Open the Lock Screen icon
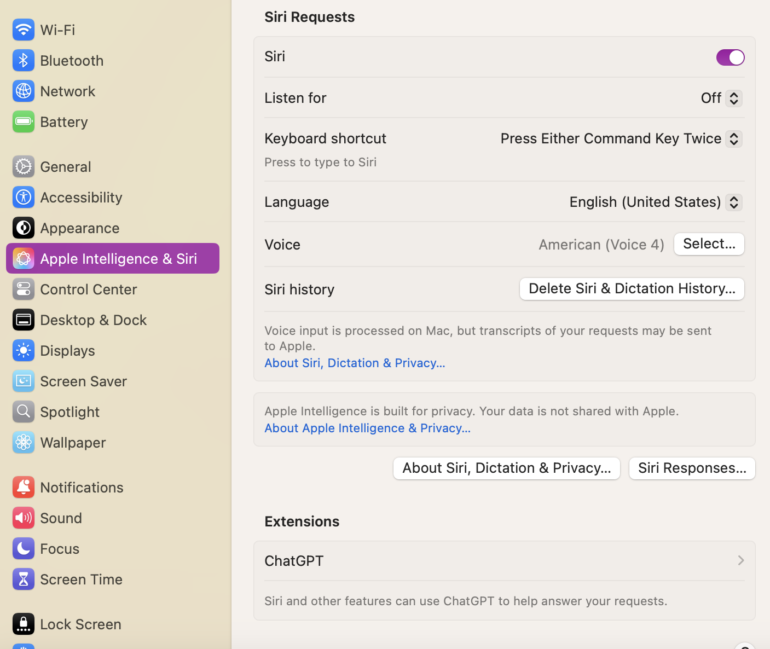This screenshot has width=770, height=649. [x=23, y=624]
